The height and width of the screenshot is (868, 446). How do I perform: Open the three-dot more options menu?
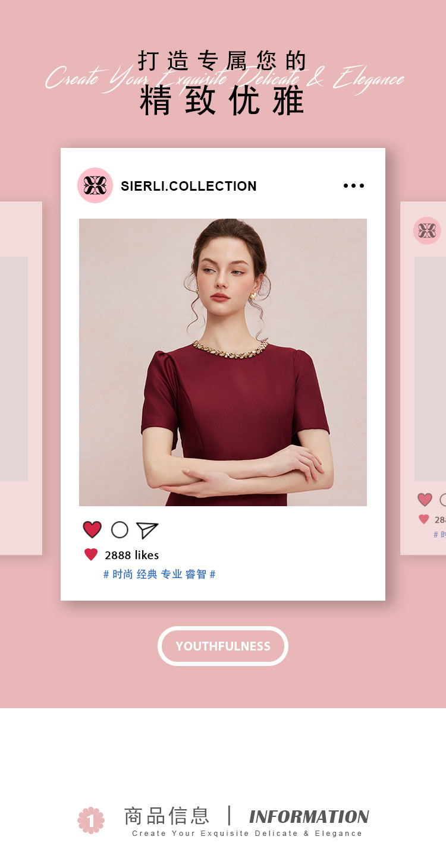(x=354, y=186)
